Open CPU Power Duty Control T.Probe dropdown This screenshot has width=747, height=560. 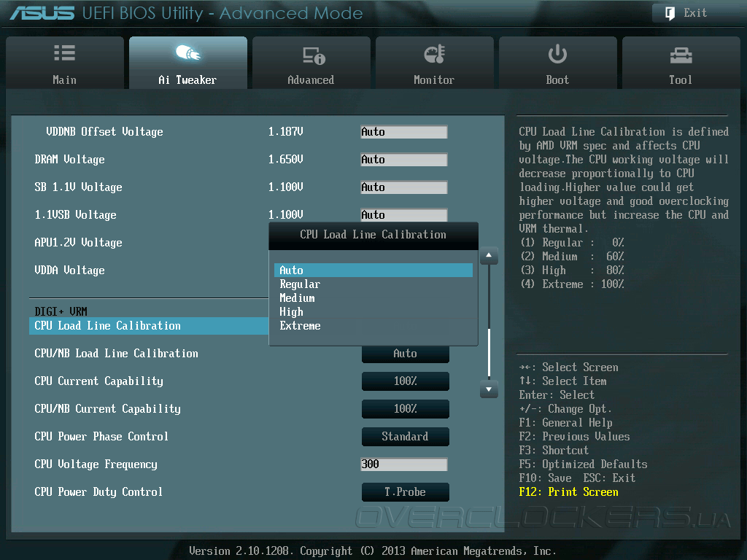[x=406, y=492]
